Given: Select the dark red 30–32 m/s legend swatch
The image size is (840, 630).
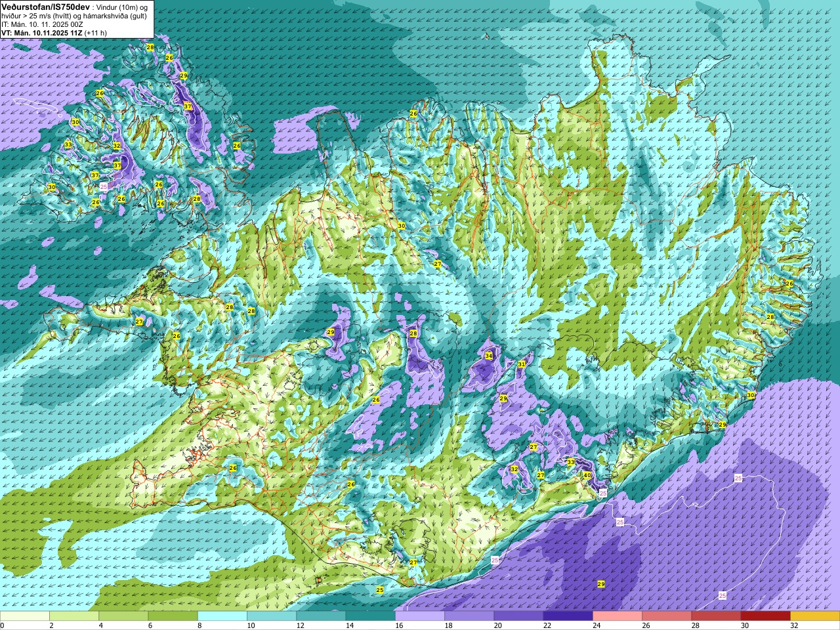Looking at the screenshot, I should [x=765, y=616].
